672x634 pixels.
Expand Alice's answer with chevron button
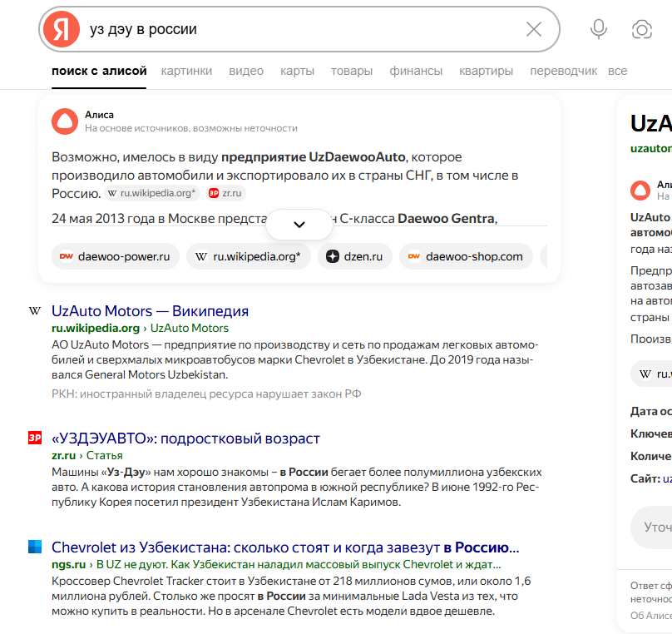point(299,225)
